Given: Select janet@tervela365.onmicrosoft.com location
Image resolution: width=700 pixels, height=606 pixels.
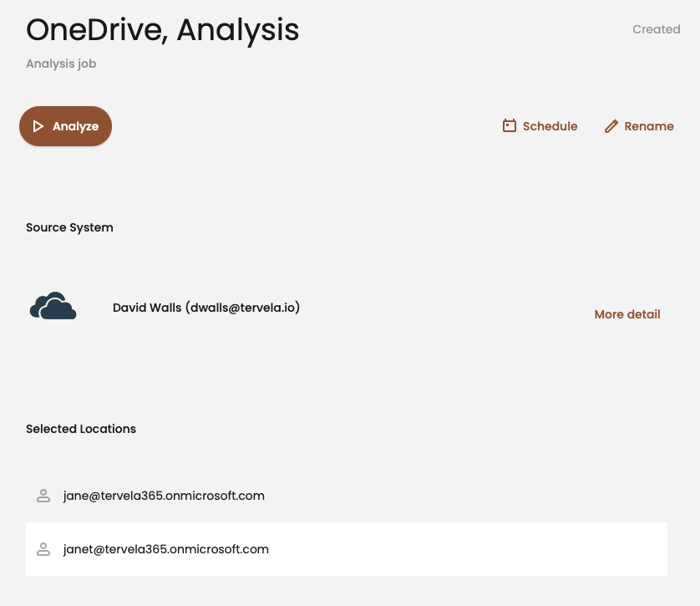Looking at the screenshot, I should (x=347, y=549).
